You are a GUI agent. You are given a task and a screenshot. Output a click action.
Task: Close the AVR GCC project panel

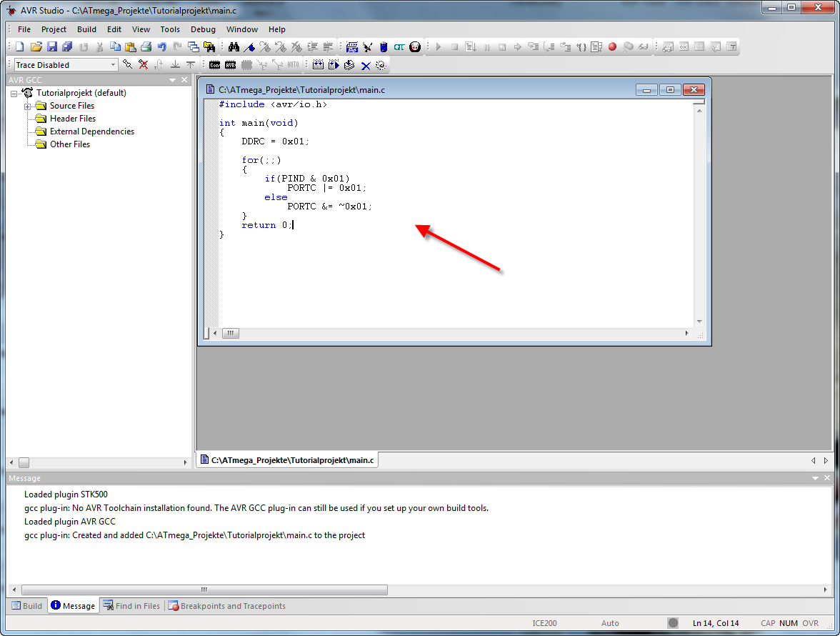tap(184, 80)
